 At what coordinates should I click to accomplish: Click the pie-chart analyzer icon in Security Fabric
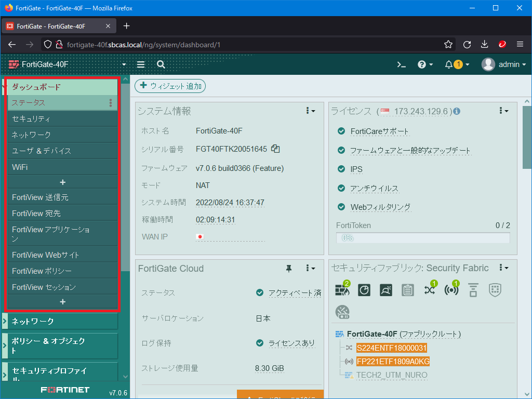pos(364,290)
